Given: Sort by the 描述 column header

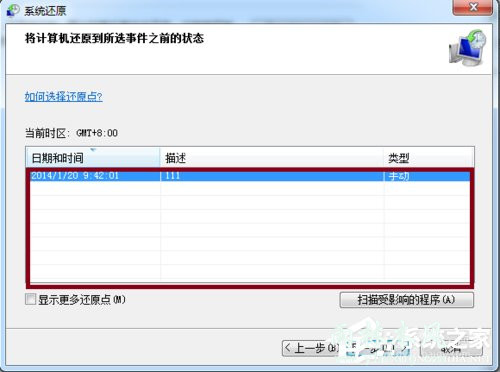Looking at the screenshot, I should pyautogui.click(x=272, y=157).
